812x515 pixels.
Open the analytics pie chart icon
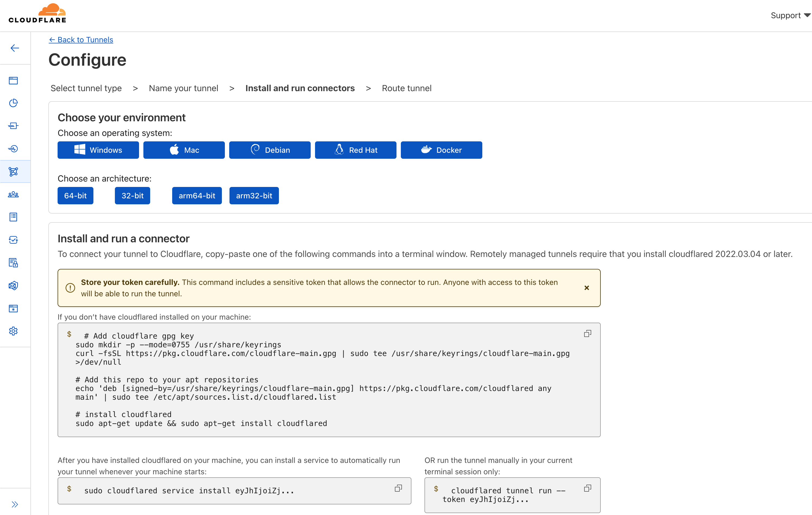14,103
